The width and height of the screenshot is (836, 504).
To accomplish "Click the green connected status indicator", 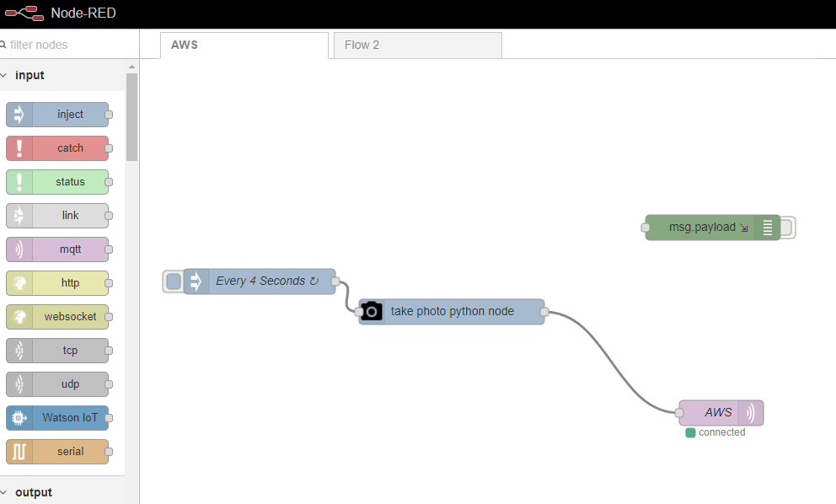I will (690, 432).
